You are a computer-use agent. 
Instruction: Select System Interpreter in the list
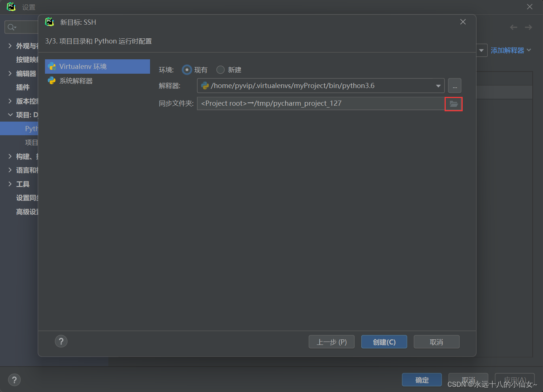tap(97, 81)
